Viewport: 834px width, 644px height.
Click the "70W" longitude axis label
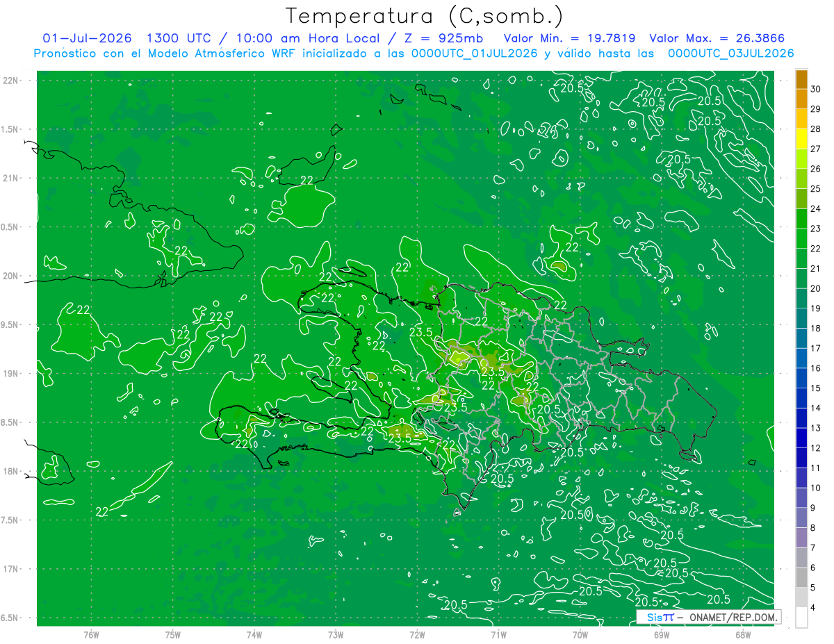(580, 634)
